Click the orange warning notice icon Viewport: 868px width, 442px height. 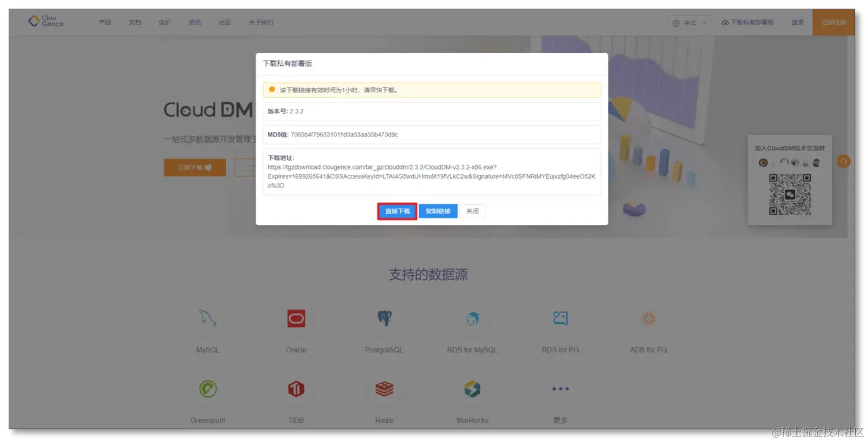point(272,90)
